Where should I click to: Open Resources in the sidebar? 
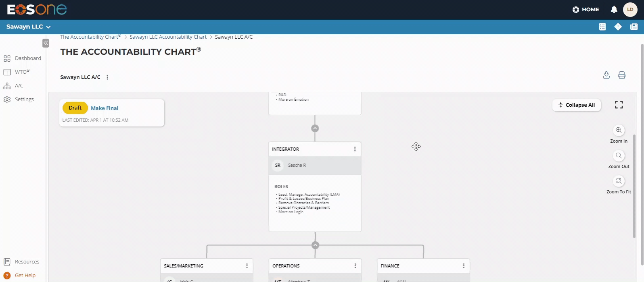coord(27,261)
